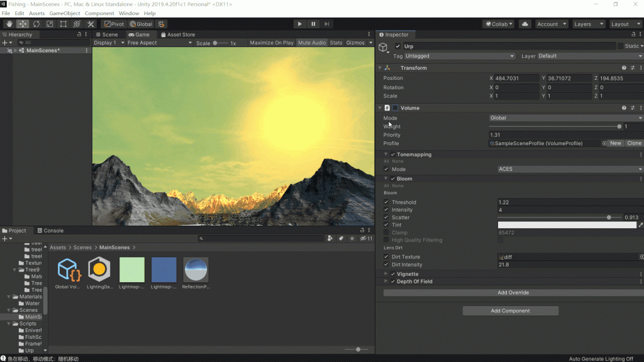Uncheck the Dirt Intensity override
Image resolution: width=644 pixels, height=362 pixels.
386,265
